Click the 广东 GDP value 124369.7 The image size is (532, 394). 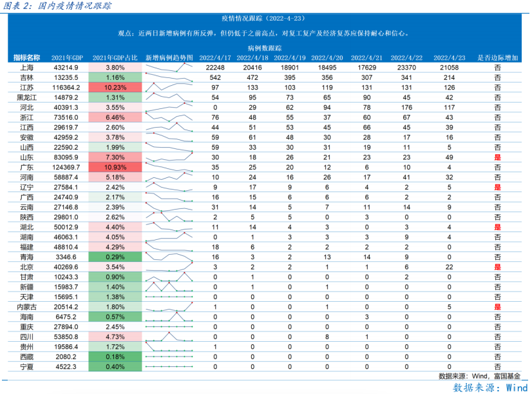coord(66,168)
